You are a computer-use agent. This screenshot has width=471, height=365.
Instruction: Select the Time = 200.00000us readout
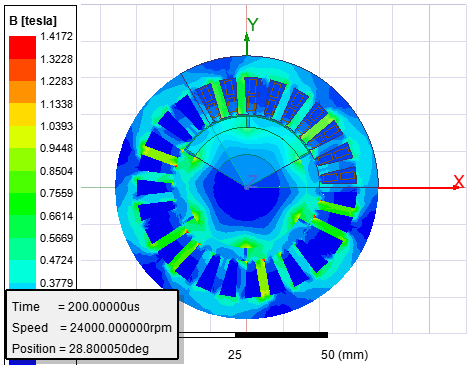tap(76, 307)
